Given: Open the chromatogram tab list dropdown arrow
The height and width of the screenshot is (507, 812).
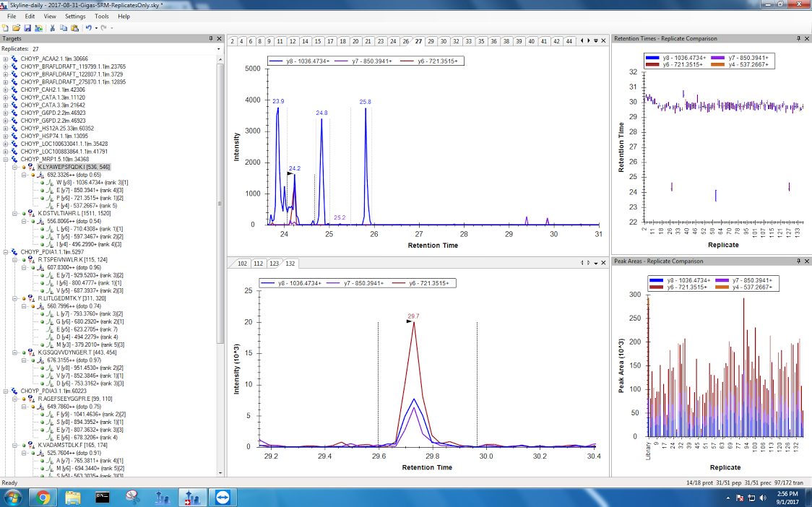Looking at the screenshot, I should pos(595,41).
